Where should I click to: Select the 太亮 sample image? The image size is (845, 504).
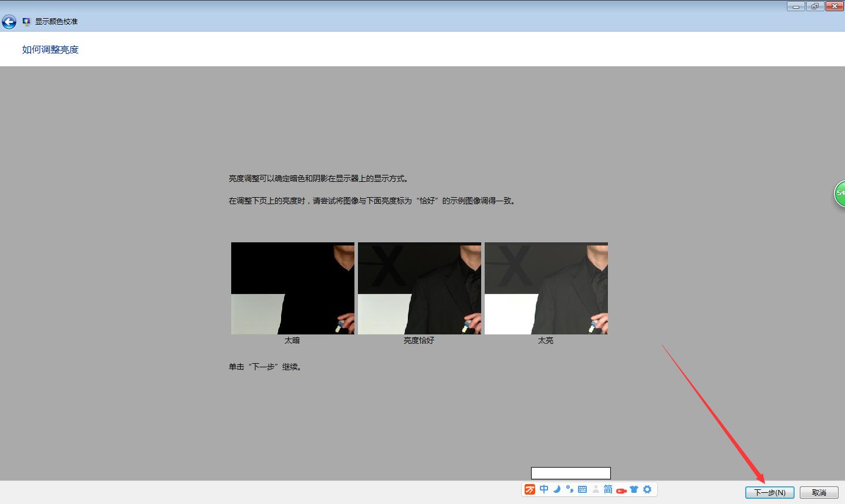[x=546, y=288]
